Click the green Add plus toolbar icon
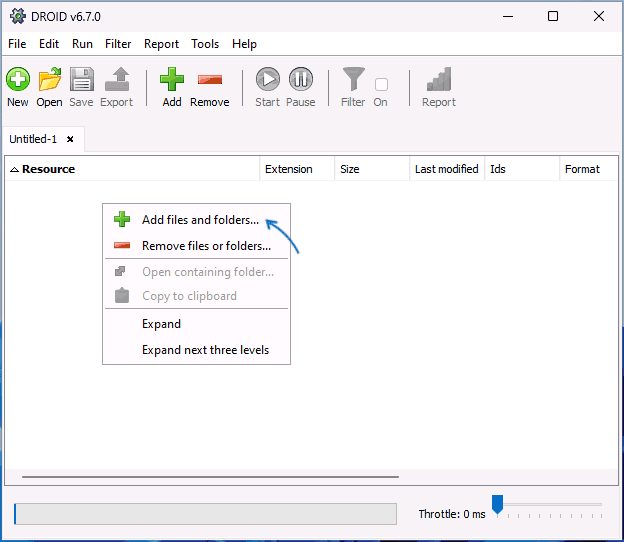Screen dimensions: 624x542 pos(172,80)
